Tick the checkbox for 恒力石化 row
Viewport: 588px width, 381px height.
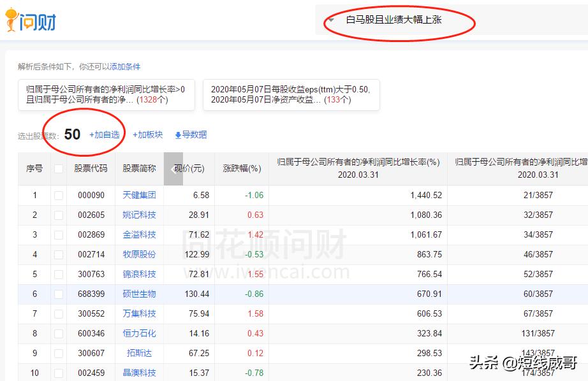click(x=59, y=334)
